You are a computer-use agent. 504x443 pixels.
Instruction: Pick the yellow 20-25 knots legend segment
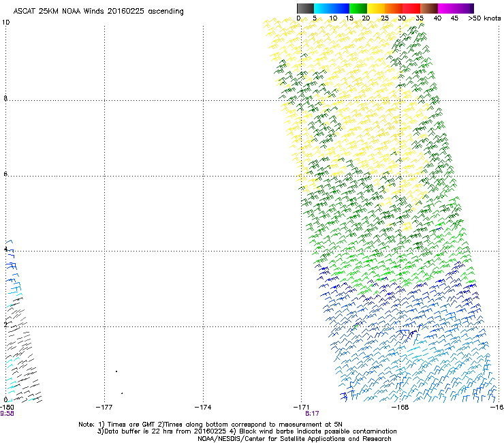[x=376, y=8]
